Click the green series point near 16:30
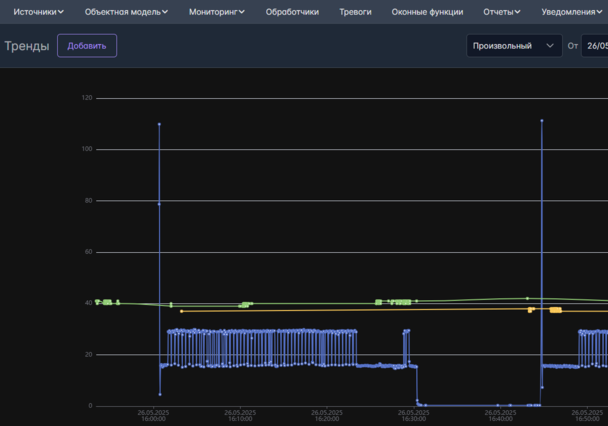 [417, 301]
